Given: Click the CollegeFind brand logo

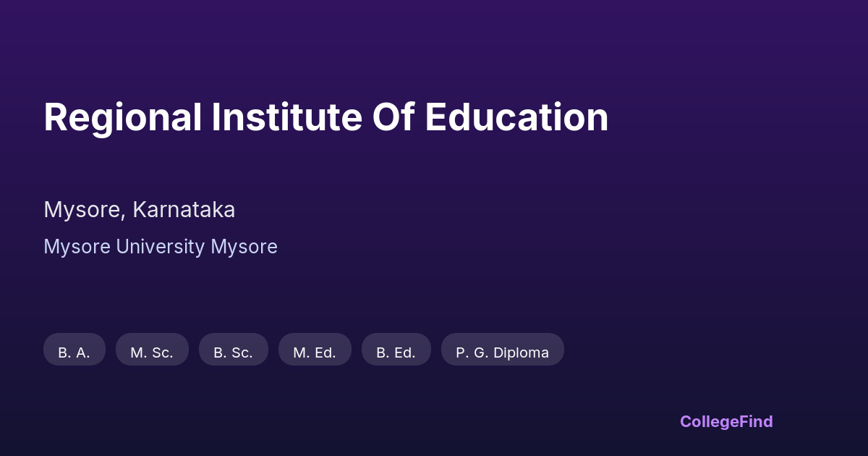Looking at the screenshot, I should (726, 421).
